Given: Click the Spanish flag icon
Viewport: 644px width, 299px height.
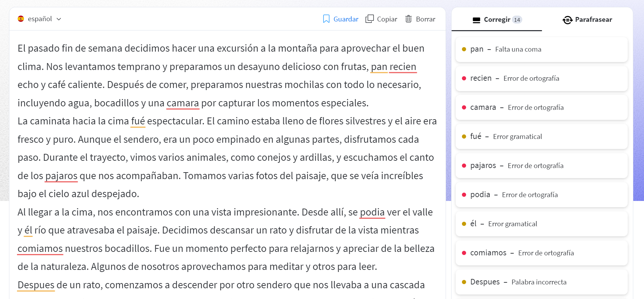Looking at the screenshot, I should [x=21, y=19].
